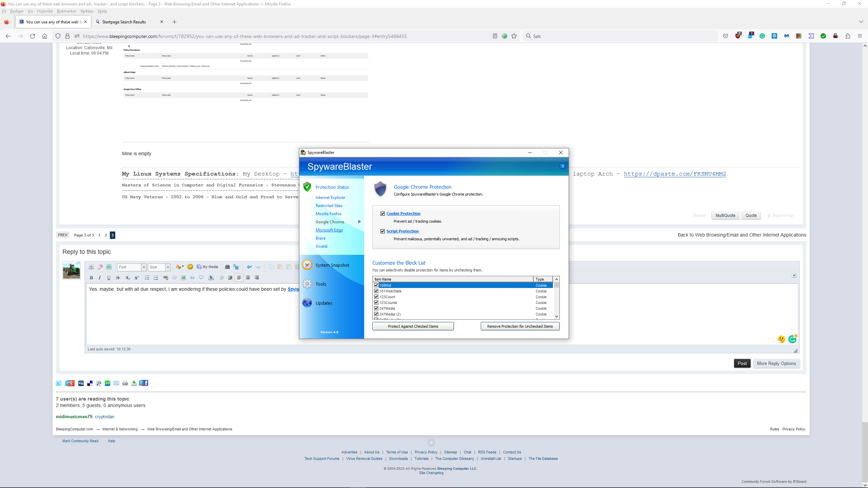Select the Bold formatting icon in the editor
Viewport: 868px width, 488px height.
click(91, 278)
